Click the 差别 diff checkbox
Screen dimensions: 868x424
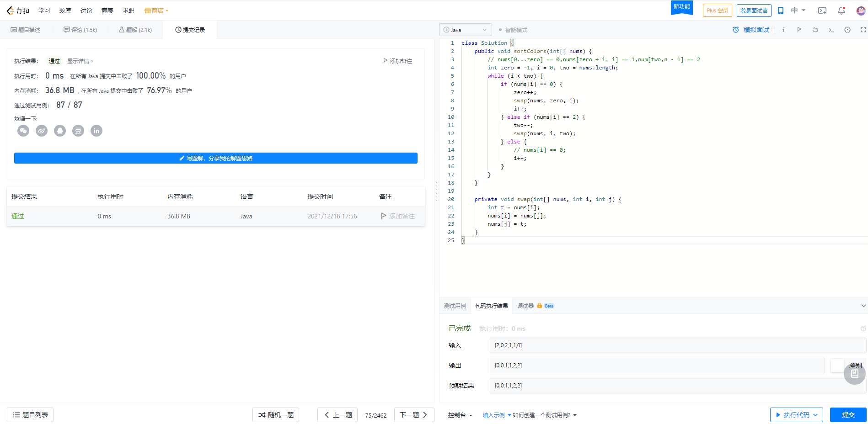[837, 366]
